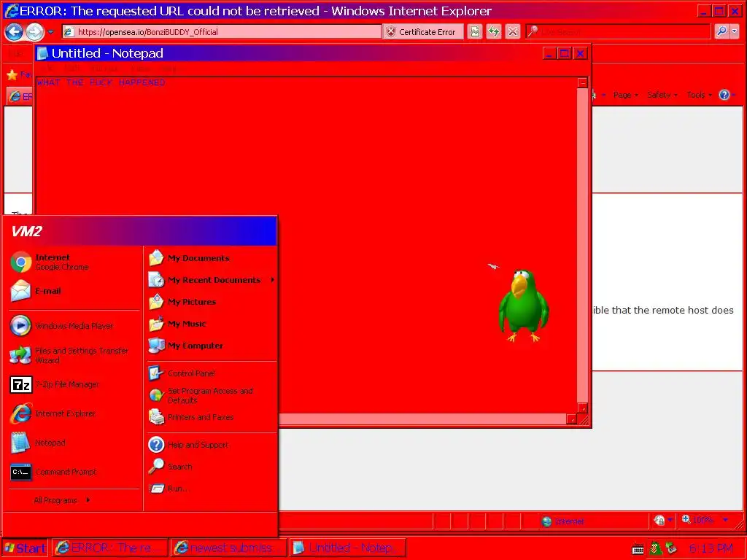Image resolution: width=747 pixels, height=560 pixels.
Task: Open Windows Media Player shortcut
Action: click(74, 326)
